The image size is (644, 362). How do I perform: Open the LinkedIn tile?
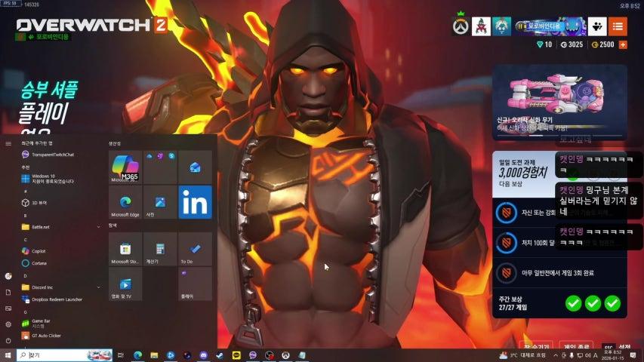195,202
